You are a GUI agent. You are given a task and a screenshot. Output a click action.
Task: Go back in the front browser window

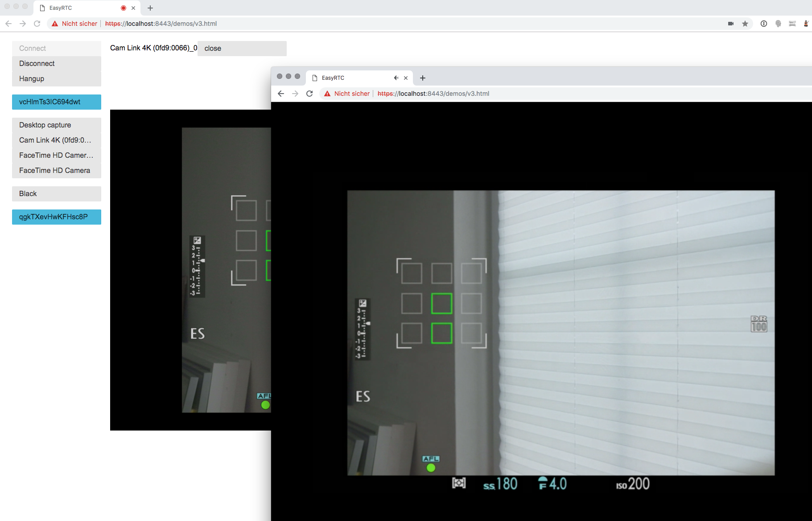[x=281, y=94]
